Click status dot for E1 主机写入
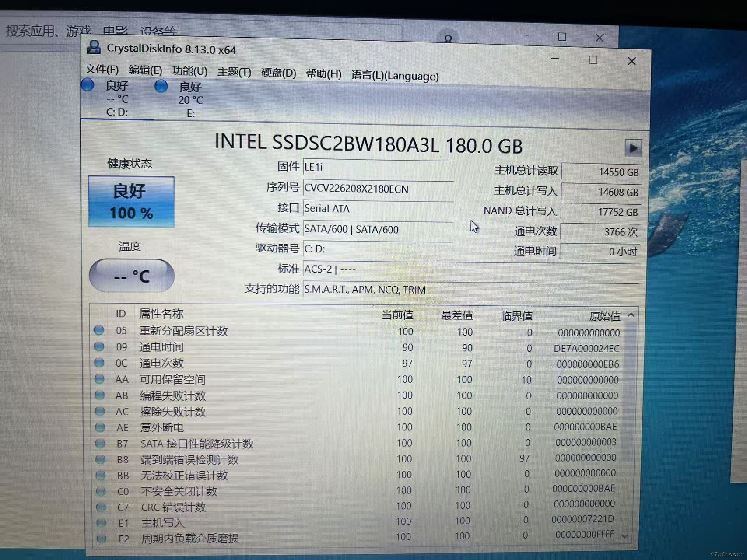Viewport: 747px width, 560px height. tap(101, 522)
